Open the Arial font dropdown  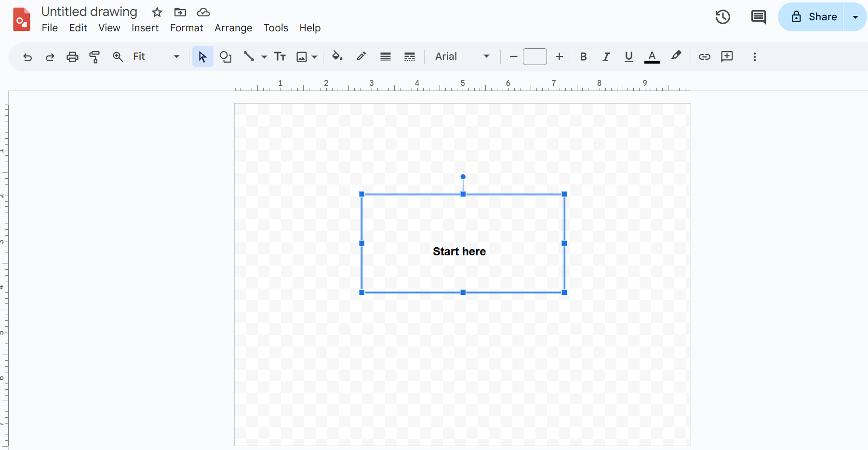(462, 56)
